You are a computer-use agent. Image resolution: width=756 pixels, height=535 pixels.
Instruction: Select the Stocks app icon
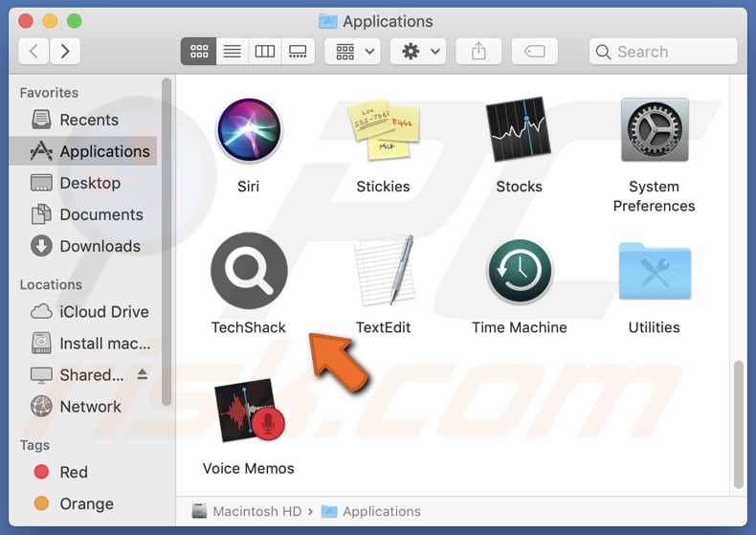click(519, 129)
